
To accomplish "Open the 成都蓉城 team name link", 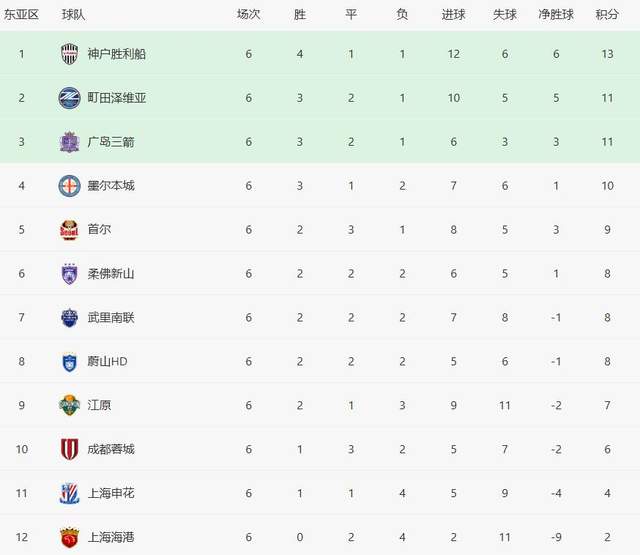I will (x=110, y=449).
